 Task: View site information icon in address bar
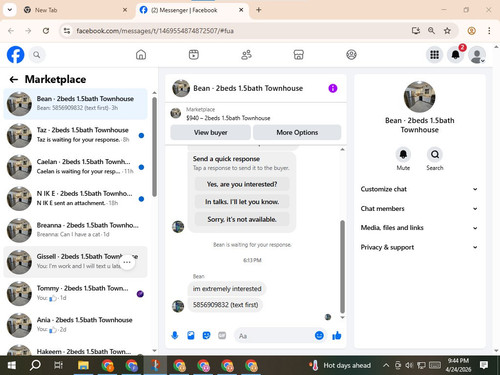pos(67,31)
